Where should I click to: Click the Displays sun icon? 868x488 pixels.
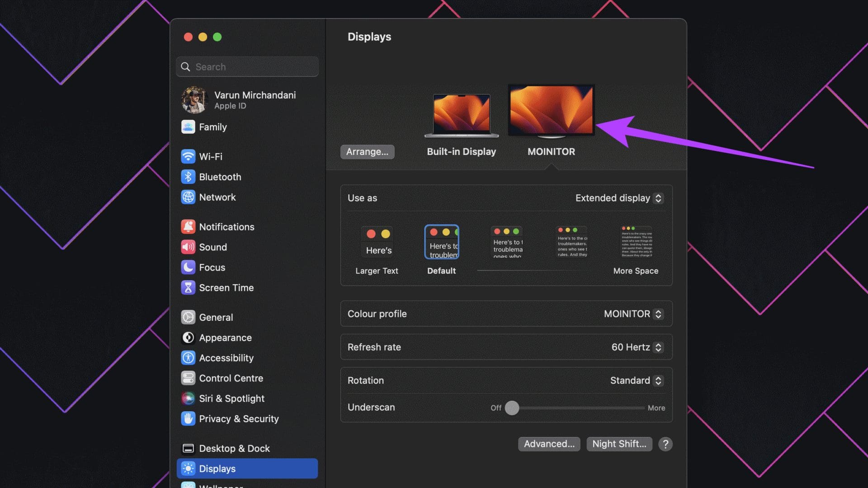188,469
